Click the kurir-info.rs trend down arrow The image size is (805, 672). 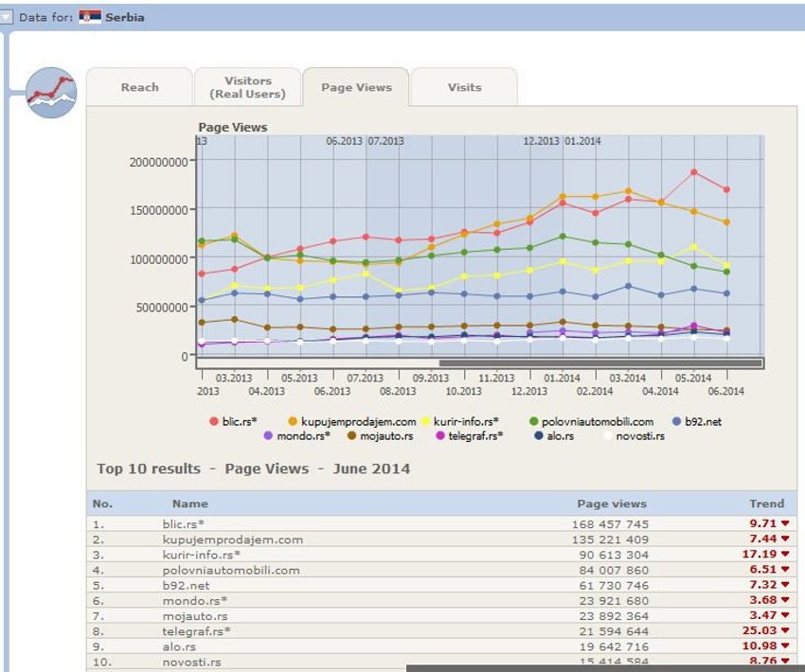(x=785, y=555)
